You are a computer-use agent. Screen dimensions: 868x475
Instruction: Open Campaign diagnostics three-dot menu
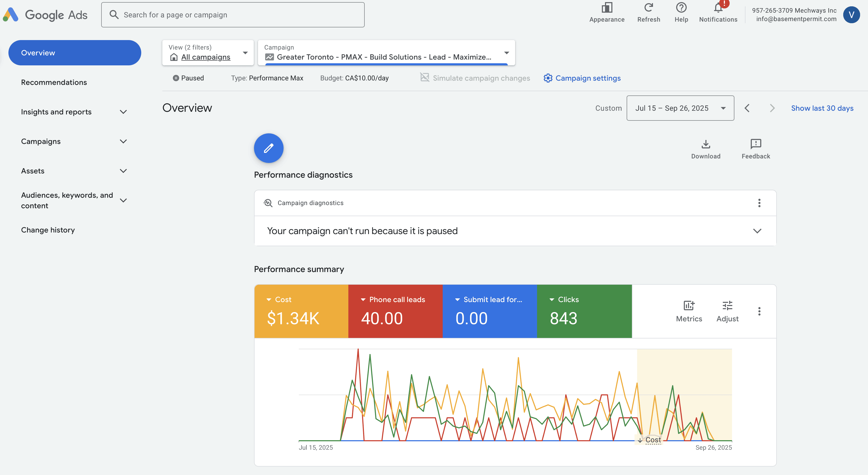(759, 203)
